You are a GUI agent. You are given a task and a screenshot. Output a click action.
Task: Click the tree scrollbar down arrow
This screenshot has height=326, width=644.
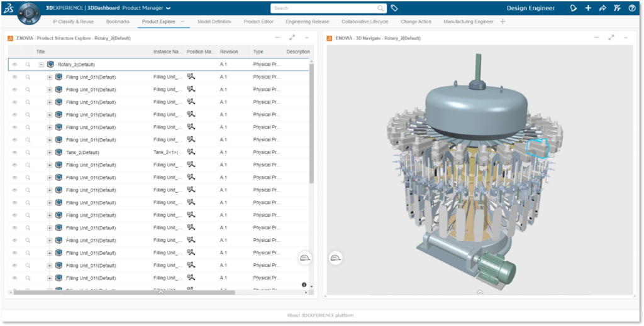[311, 286]
